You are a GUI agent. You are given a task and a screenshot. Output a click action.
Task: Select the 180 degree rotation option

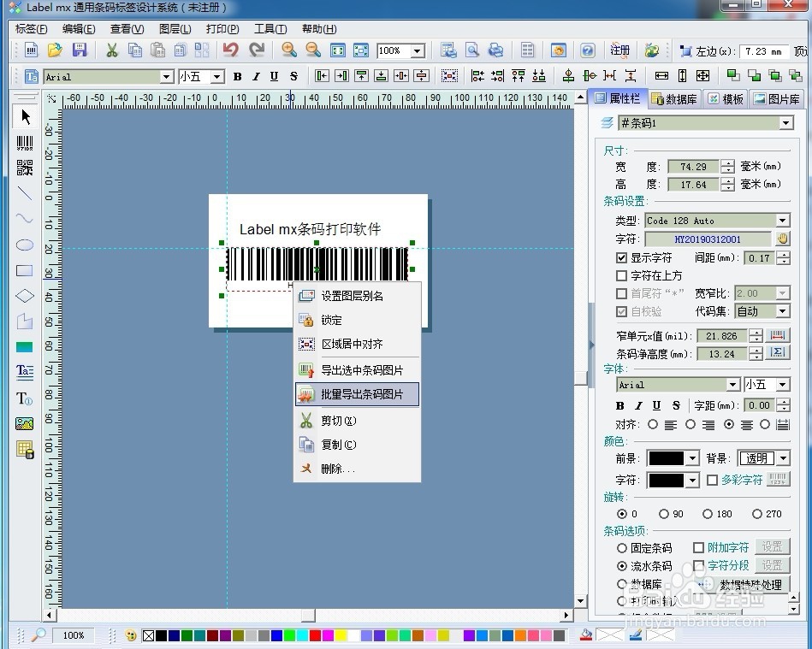pyautogui.click(x=708, y=514)
